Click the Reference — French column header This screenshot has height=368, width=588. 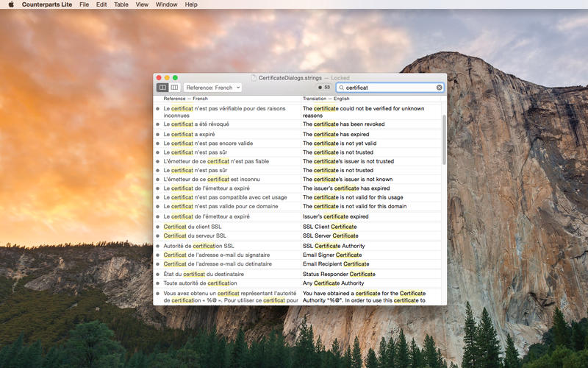coord(185,98)
